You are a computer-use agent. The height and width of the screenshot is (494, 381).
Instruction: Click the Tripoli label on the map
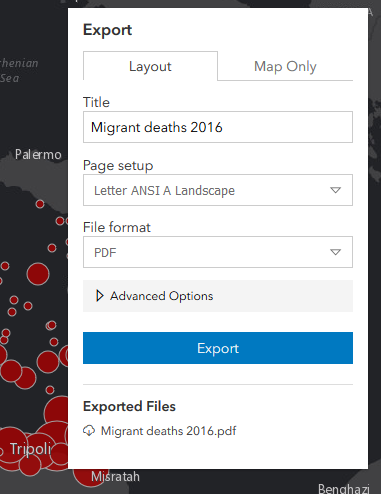click(x=30, y=449)
